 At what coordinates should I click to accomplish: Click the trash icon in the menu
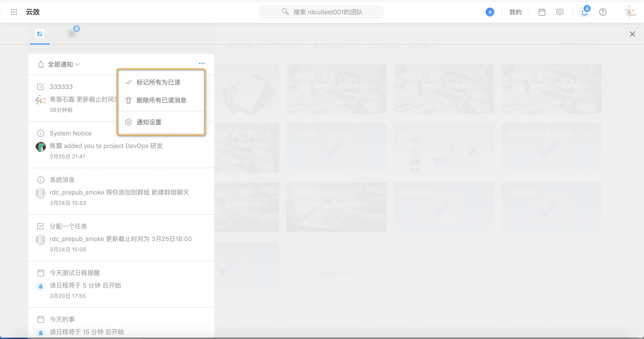[x=128, y=100]
